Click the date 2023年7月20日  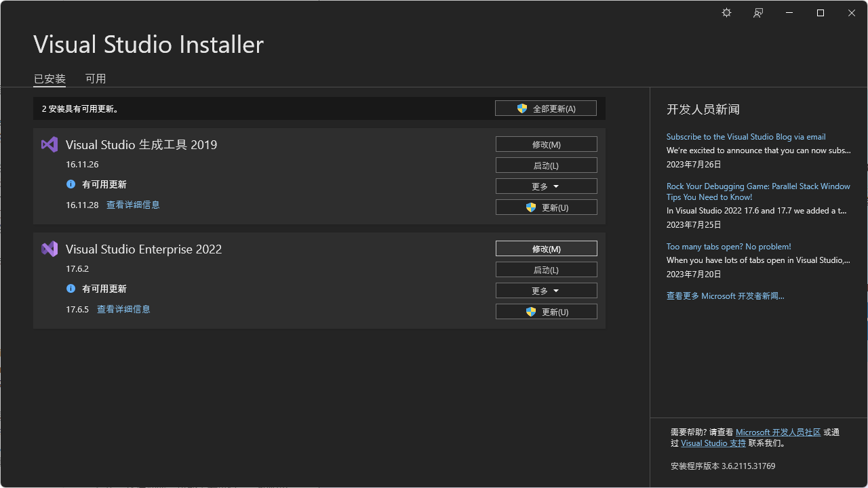point(694,274)
